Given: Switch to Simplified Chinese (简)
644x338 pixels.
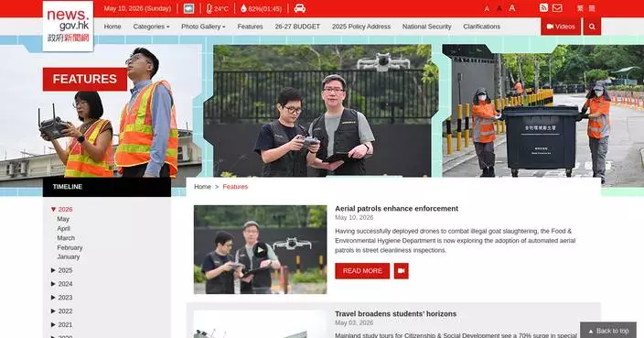Looking at the screenshot, I should coord(592,8).
